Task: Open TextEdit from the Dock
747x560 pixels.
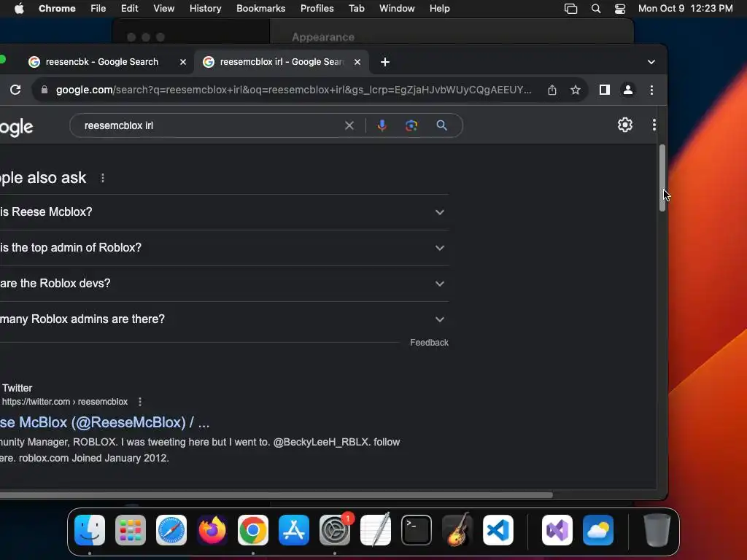Action: (376, 530)
